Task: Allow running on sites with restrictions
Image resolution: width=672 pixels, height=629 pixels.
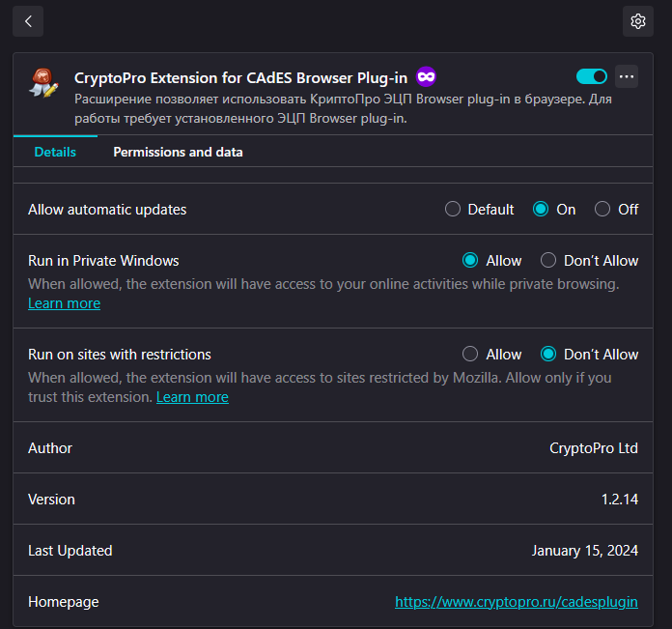Action: 470,354
